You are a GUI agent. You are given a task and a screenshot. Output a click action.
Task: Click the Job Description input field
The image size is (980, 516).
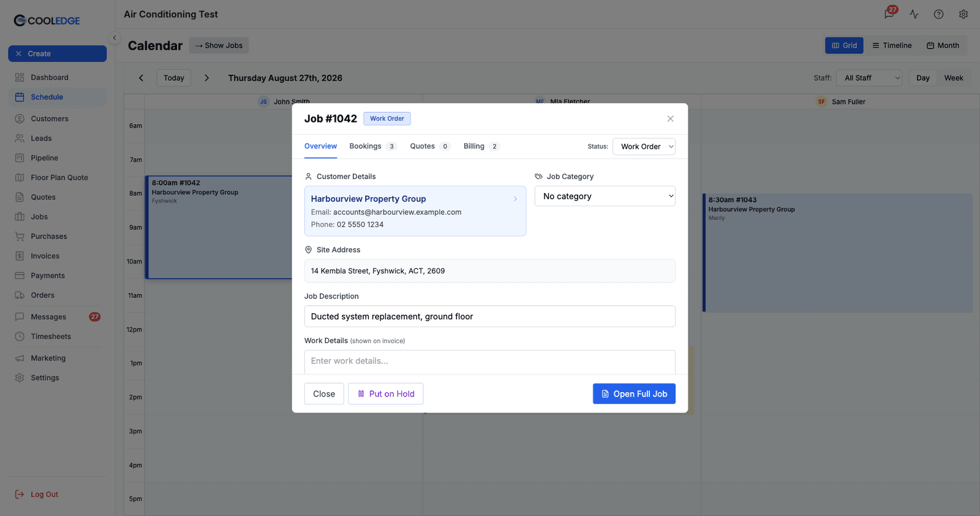[490, 316]
